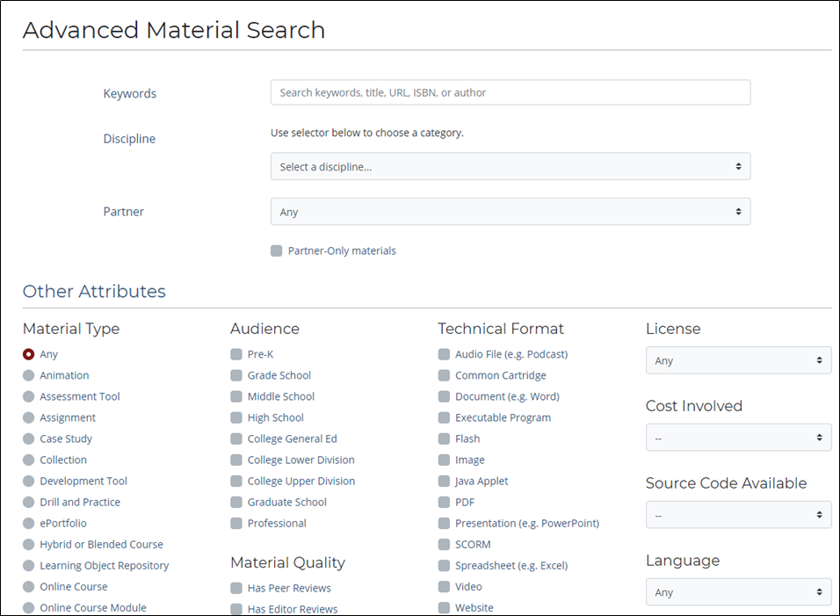Toggle the PDF technical format checkbox

(444, 502)
